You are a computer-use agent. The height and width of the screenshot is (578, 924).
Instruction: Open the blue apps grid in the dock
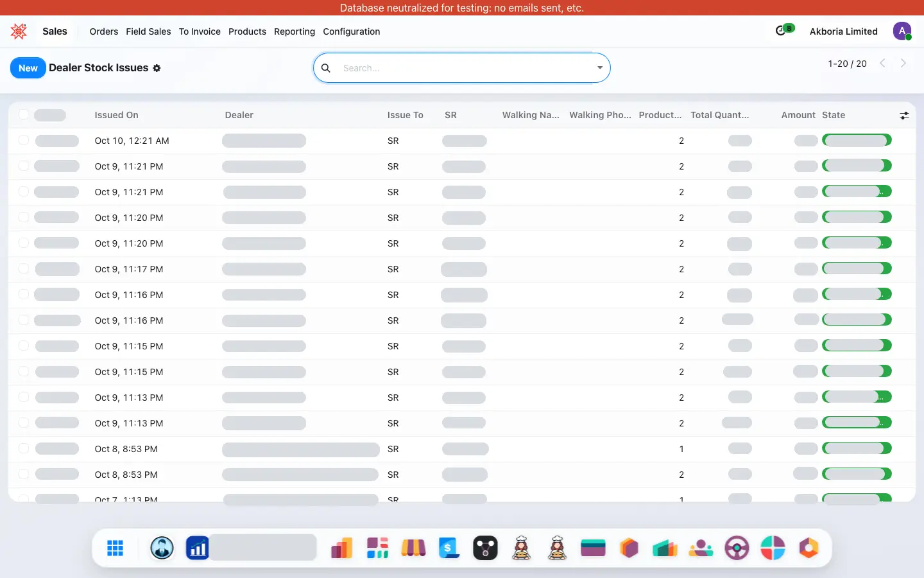pyautogui.click(x=116, y=548)
